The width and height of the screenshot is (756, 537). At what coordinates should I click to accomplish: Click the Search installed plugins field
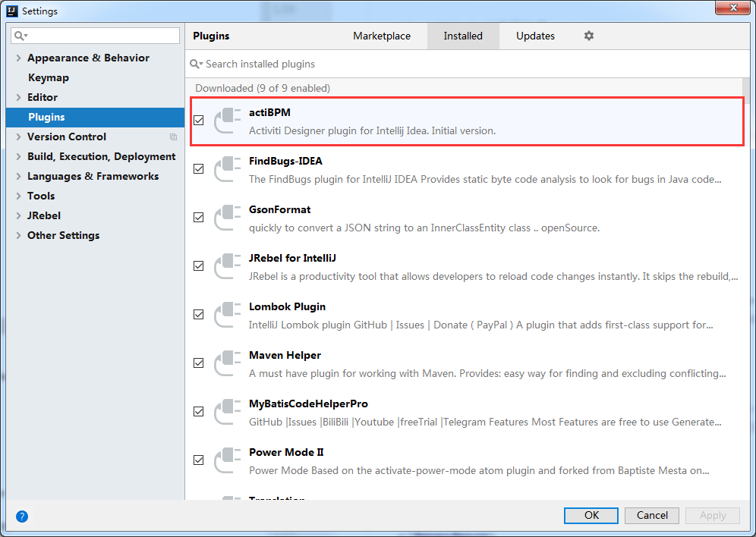point(468,64)
